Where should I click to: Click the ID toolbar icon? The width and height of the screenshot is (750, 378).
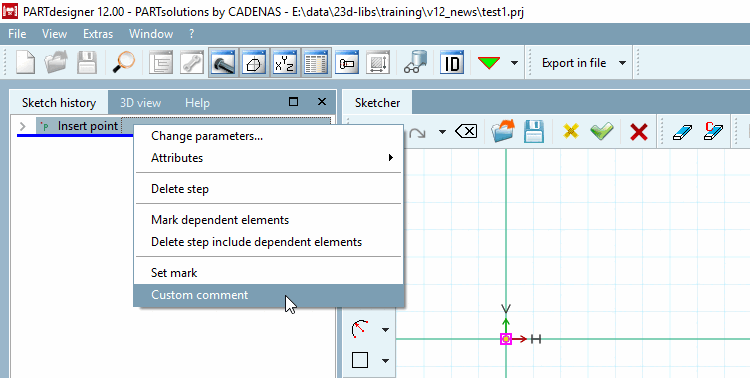tap(452, 63)
